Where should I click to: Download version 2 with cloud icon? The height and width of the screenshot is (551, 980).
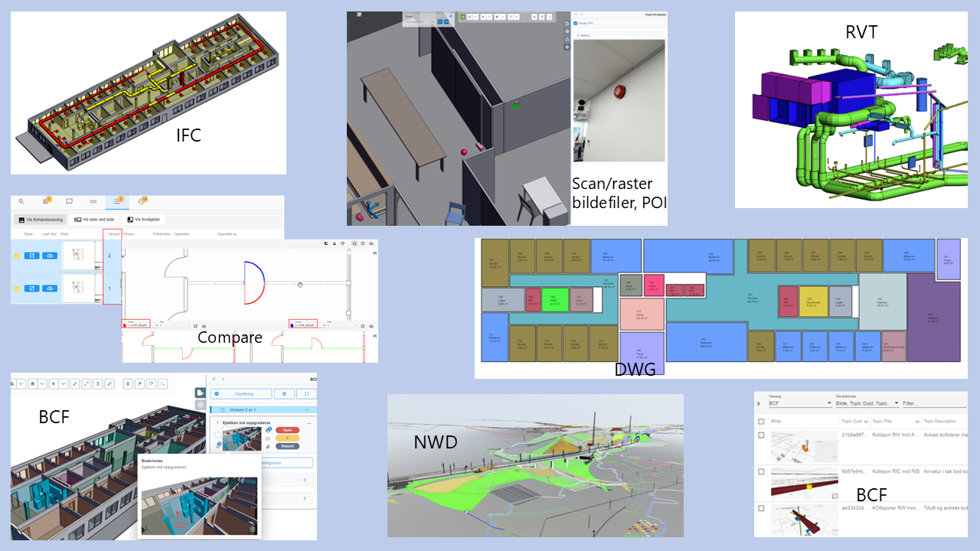50,256
